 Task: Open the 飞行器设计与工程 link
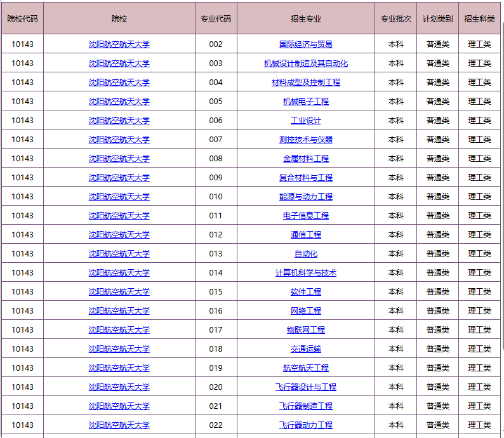tap(305, 387)
